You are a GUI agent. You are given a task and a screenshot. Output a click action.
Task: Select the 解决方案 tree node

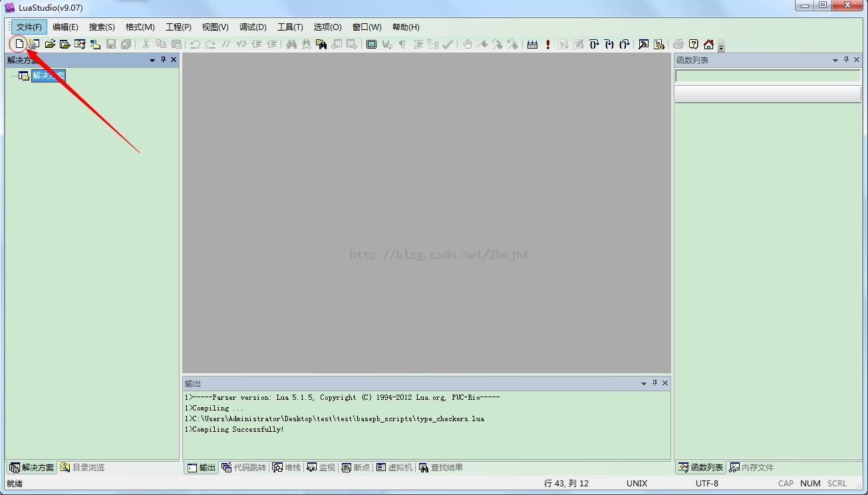point(49,76)
